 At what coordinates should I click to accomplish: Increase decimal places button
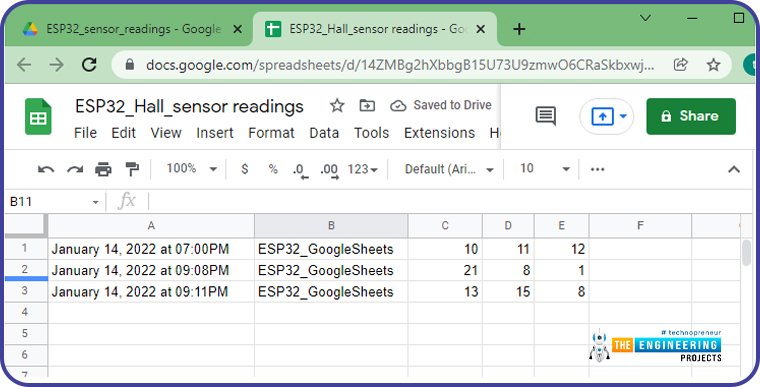click(329, 171)
